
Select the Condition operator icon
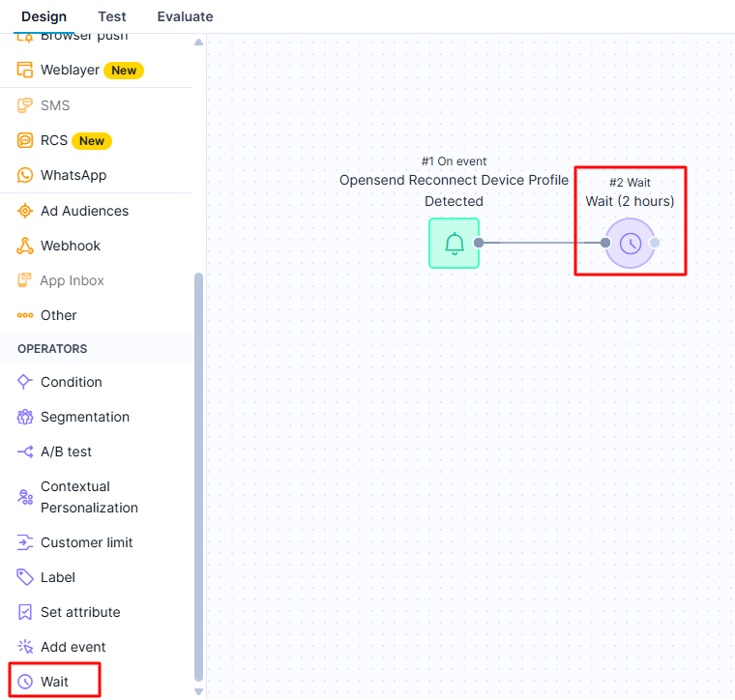click(25, 382)
